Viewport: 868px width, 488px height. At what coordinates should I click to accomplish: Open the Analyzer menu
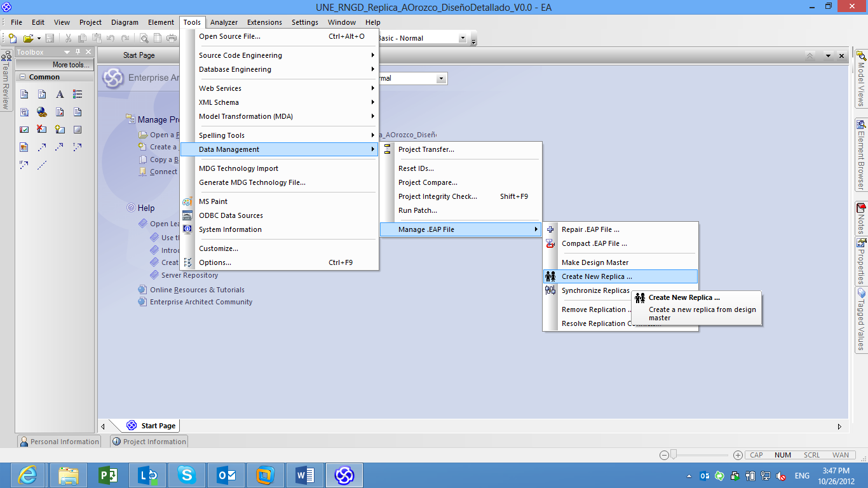pos(224,22)
